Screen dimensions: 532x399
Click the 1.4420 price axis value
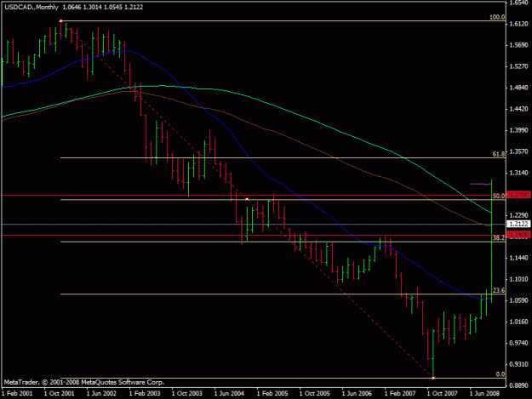coord(519,109)
